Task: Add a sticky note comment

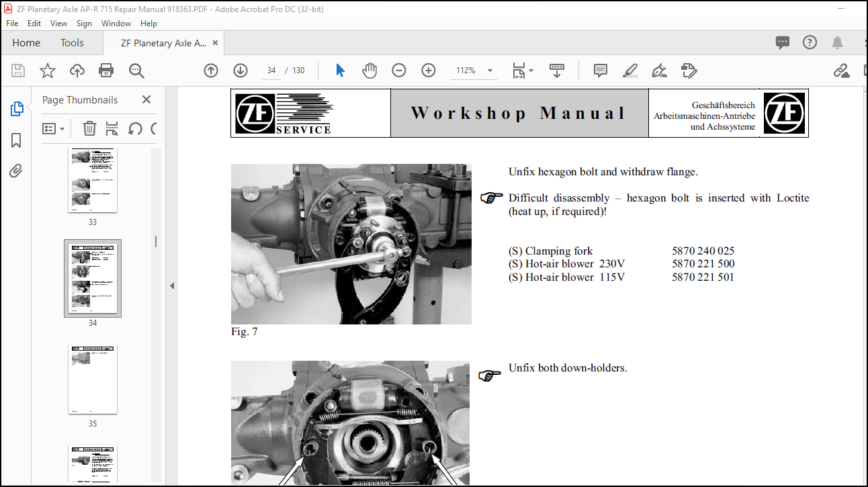Action: 601,71
